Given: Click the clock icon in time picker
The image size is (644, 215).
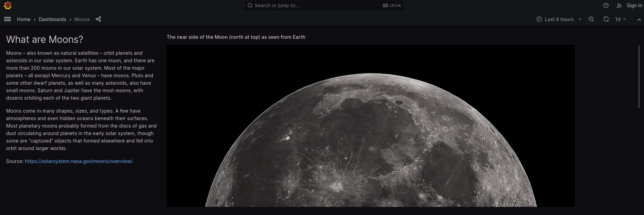Looking at the screenshot, I should (539, 19).
